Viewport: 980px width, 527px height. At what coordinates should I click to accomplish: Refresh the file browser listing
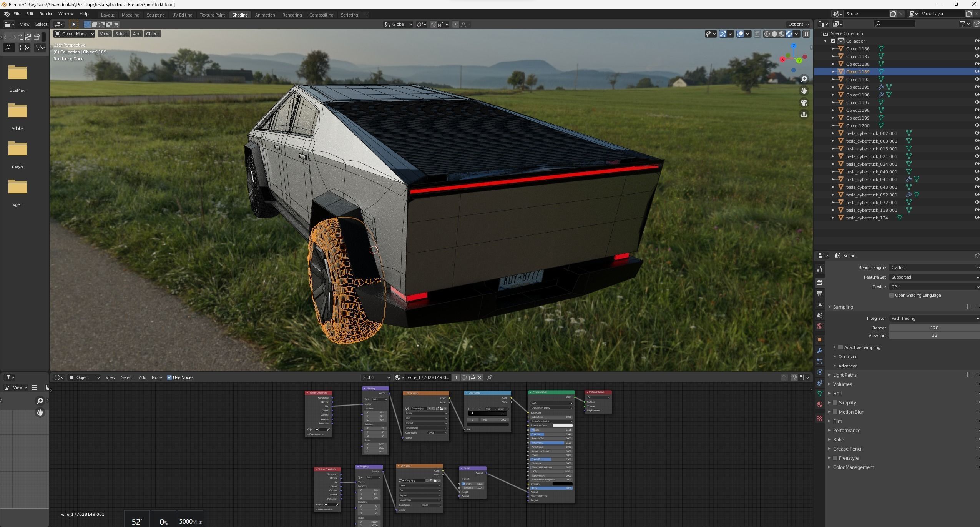(28, 37)
